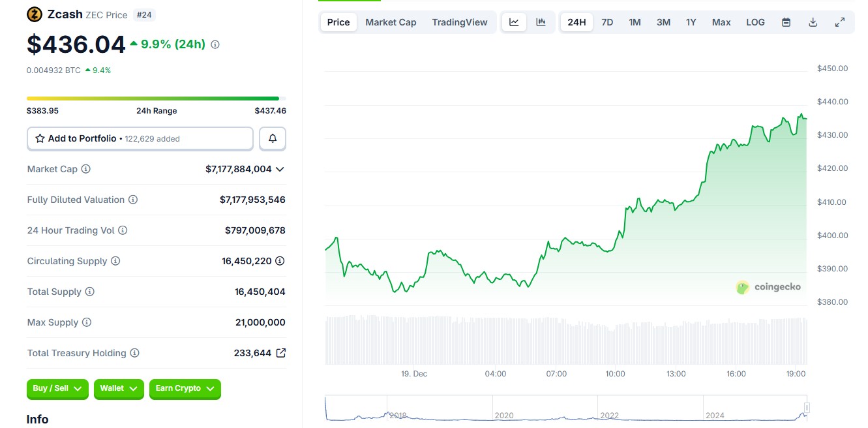Click navigator range handle on mini chart
The image size is (868, 428).
[x=807, y=408]
